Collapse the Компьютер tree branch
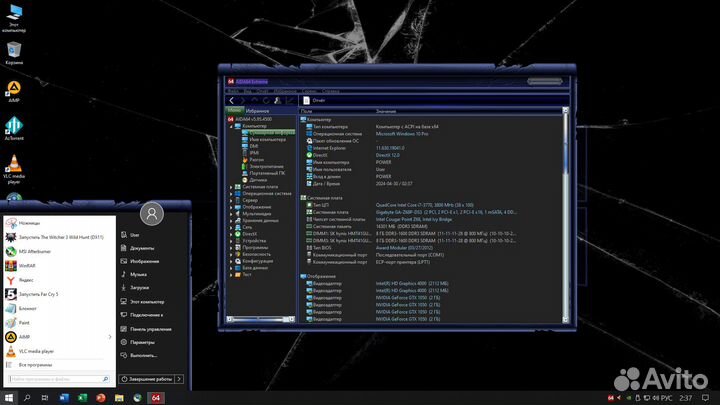This screenshot has height=405, width=720. (x=231, y=126)
